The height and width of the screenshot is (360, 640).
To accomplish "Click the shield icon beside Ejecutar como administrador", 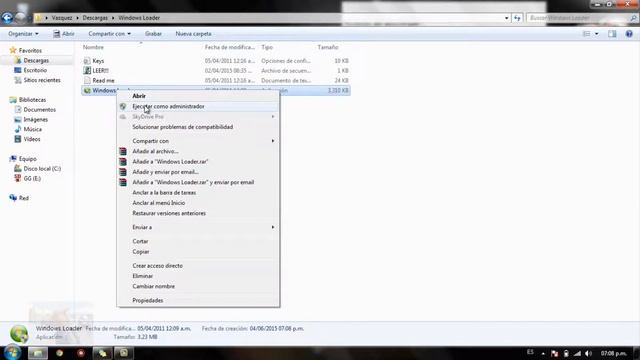I will coord(123,106).
